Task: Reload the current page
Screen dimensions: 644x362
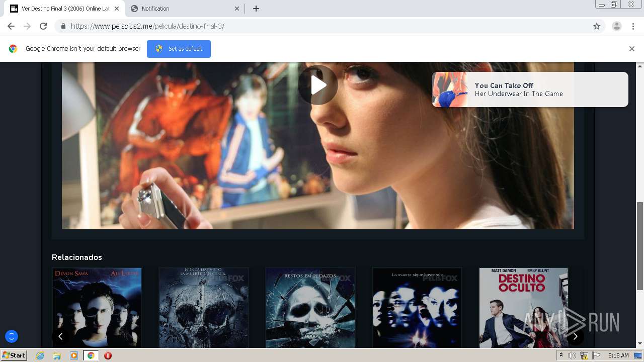Action: pos(43,26)
